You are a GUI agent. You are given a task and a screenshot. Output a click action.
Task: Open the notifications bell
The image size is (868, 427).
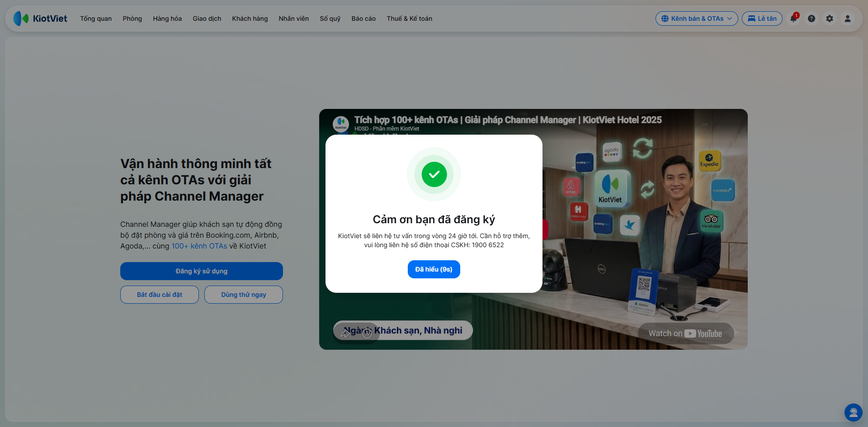[x=793, y=19]
